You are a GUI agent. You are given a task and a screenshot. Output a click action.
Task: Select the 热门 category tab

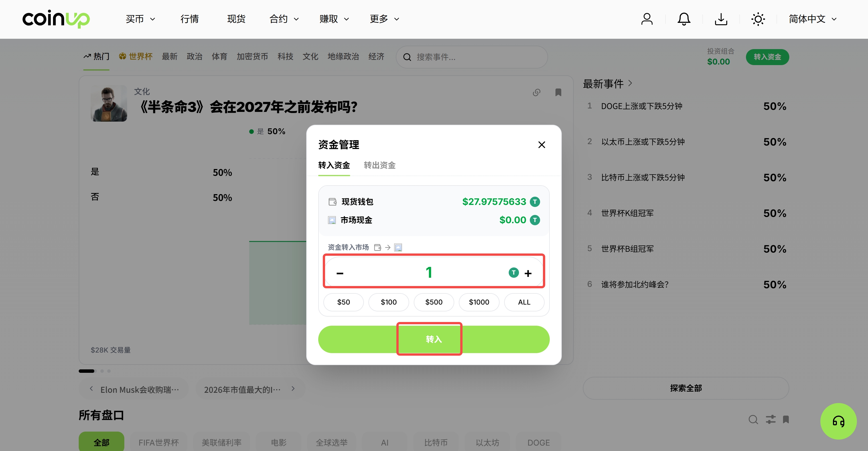[x=96, y=56]
